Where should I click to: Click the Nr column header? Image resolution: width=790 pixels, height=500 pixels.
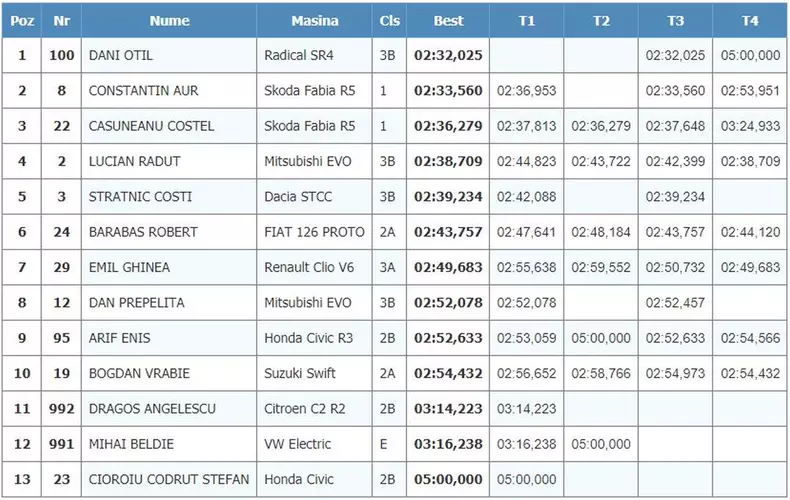point(61,20)
